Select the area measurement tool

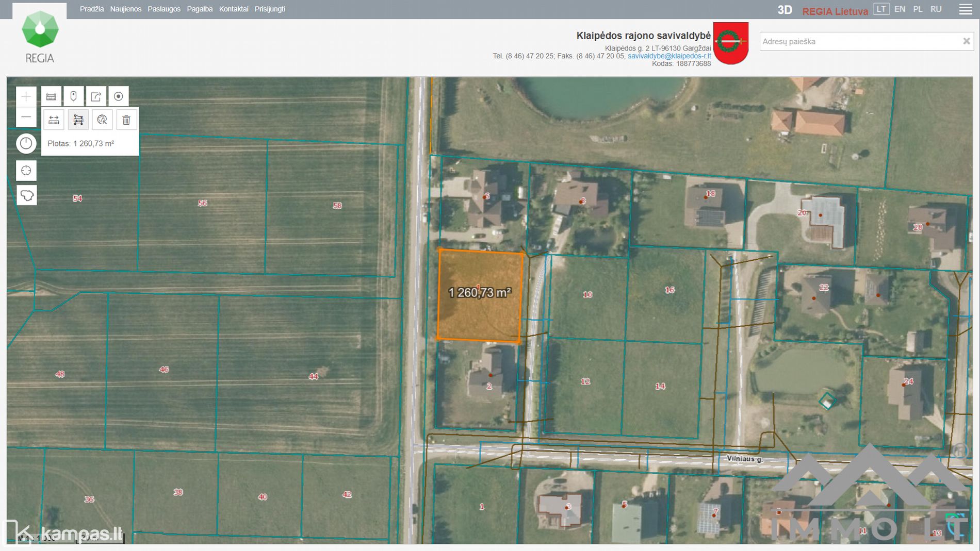coord(78,120)
